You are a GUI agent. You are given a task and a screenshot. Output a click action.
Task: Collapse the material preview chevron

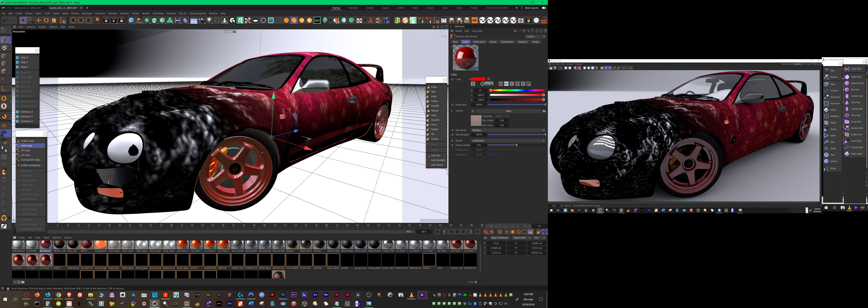tap(452, 46)
